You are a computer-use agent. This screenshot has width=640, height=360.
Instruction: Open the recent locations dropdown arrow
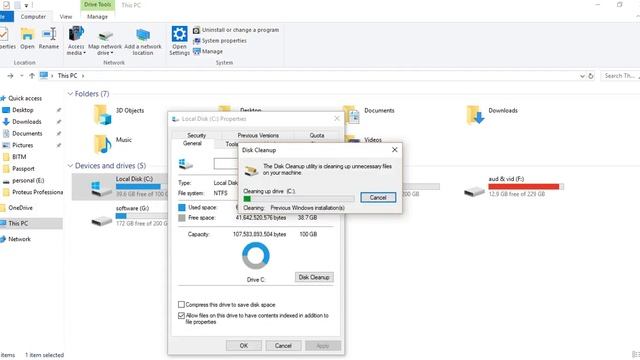(x=22, y=76)
